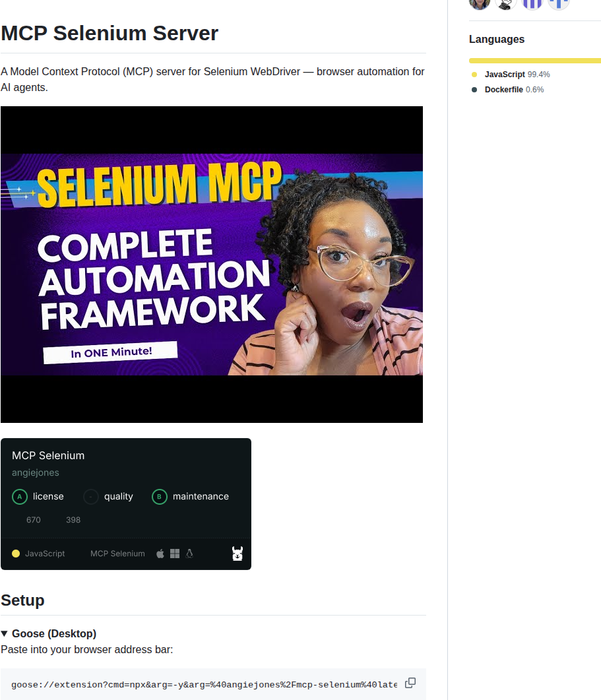601x700 pixels.
Task: Copy the goose:// extension command
Action: click(x=410, y=683)
